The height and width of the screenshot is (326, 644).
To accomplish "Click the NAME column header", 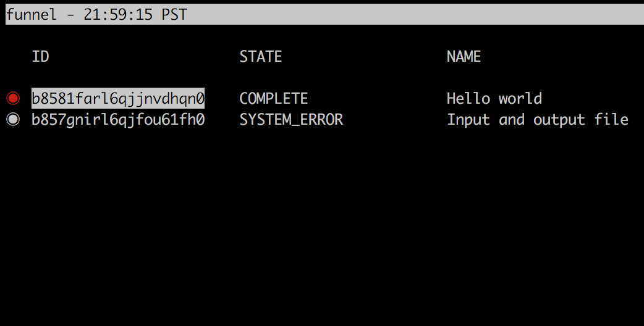I will tap(464, 56).
